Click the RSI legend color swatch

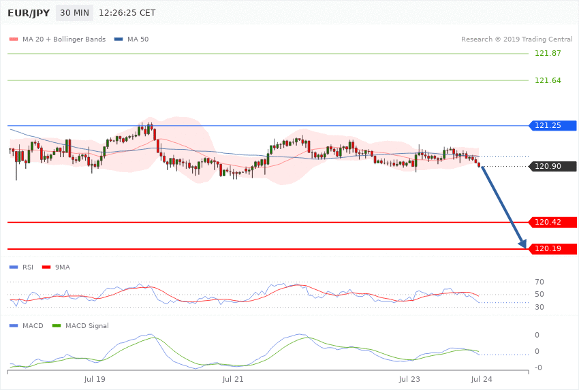pos(14,267)
